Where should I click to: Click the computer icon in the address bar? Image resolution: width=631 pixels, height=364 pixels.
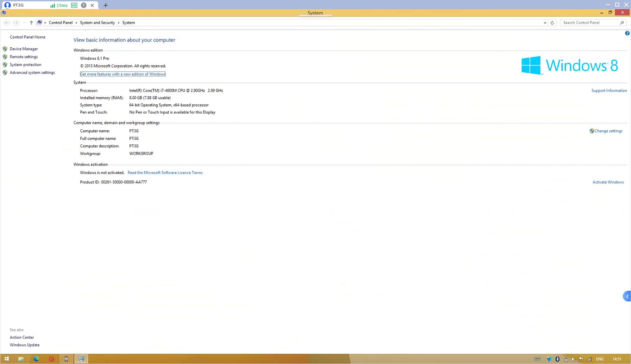click(39, 23)
